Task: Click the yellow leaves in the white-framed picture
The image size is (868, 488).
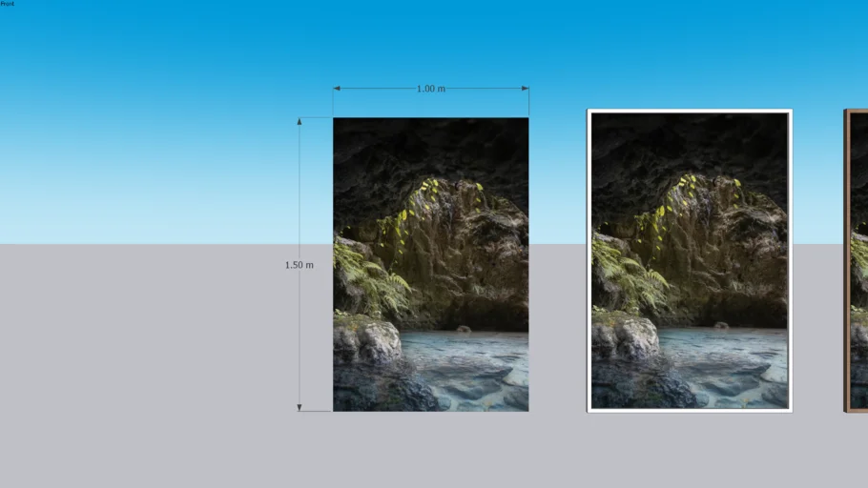Action: [689, 183]
